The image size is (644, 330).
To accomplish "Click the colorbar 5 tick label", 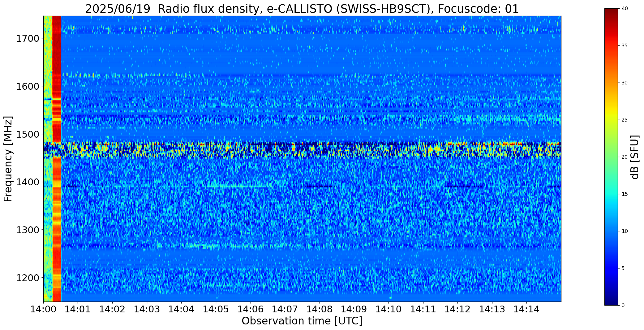I will [x=623, y=268].
